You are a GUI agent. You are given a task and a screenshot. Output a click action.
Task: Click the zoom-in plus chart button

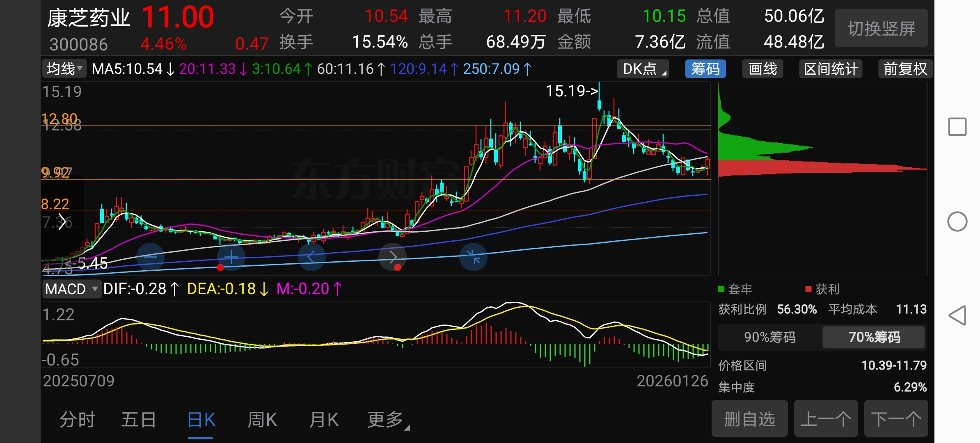[231, 257]
